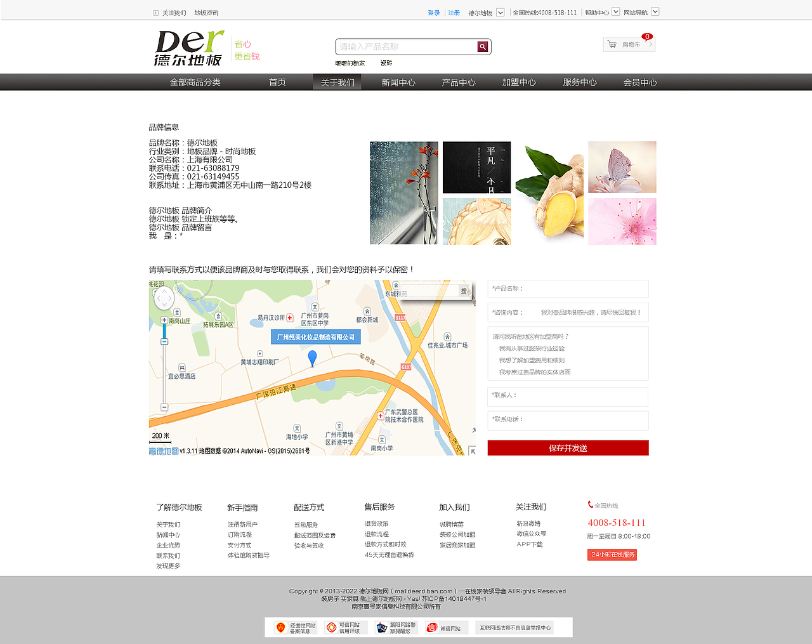812x644 pixels.
Task: Open the ginger root image thumbnail
Action: [549, 193]
